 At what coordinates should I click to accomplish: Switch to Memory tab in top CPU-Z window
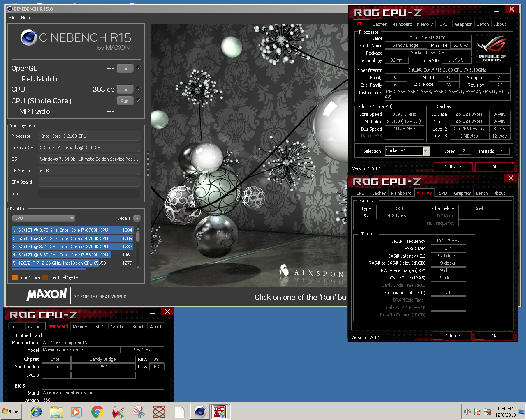coord(425,24)
